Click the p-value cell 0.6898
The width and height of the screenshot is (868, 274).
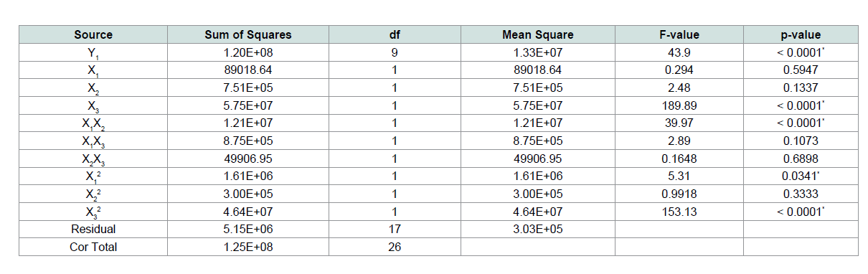pos(801,158)
